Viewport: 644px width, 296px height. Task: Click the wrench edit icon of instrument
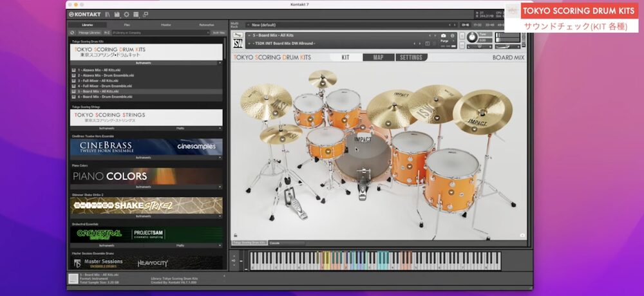coord(238,35)
